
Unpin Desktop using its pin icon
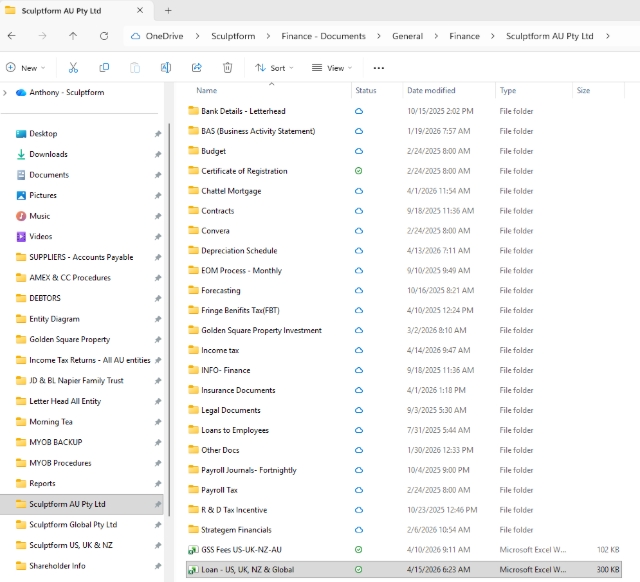click(x=158, y=134)
